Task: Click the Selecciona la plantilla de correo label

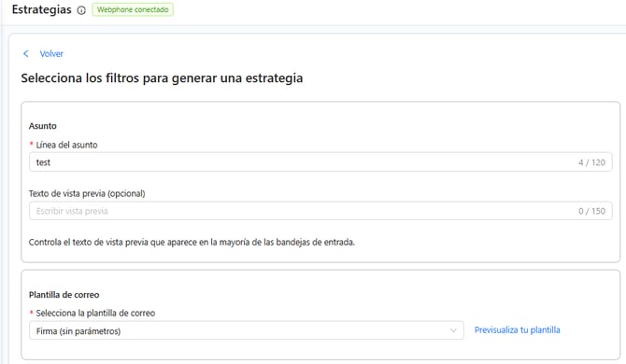Action: [x=95, y=314]
